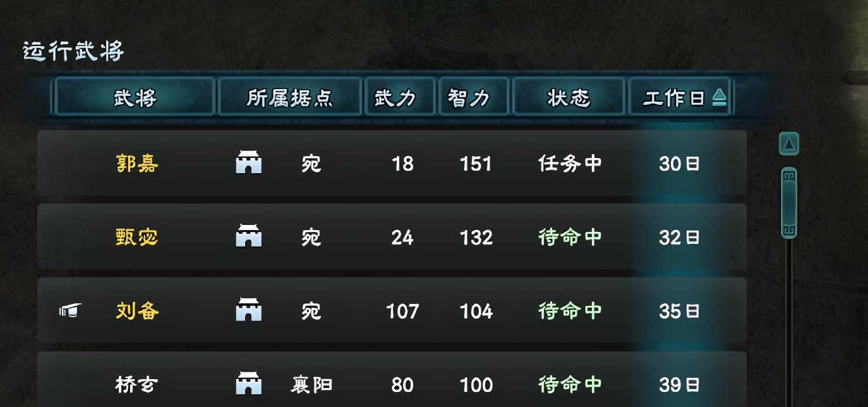Viewport: 868px width, 407px height.
Task: Select officer 甄宓 name
Action: [137, 237]
